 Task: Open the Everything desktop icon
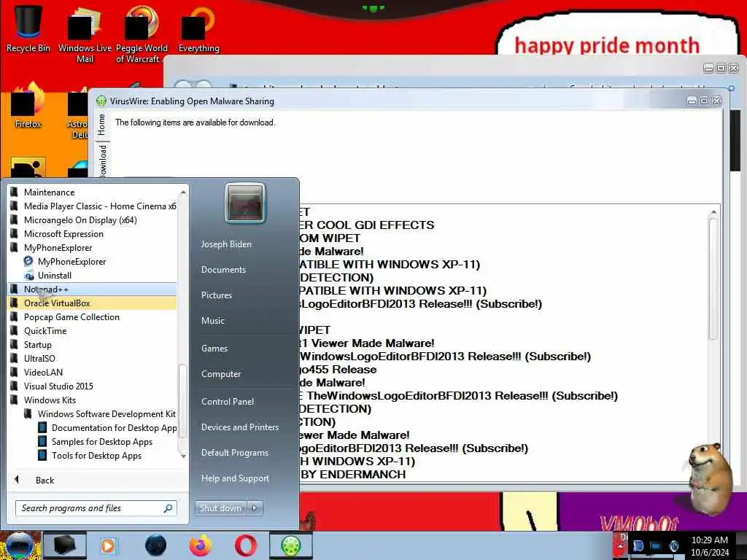tap(198, 28)
